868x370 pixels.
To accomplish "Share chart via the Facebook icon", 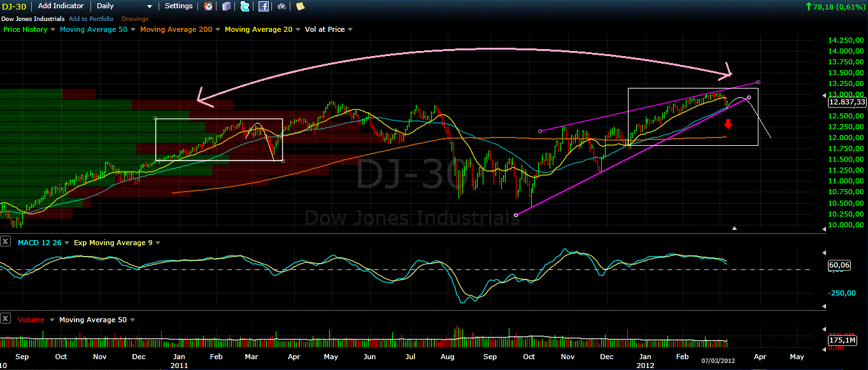I will pyautogui.click(x=264, y=6).
